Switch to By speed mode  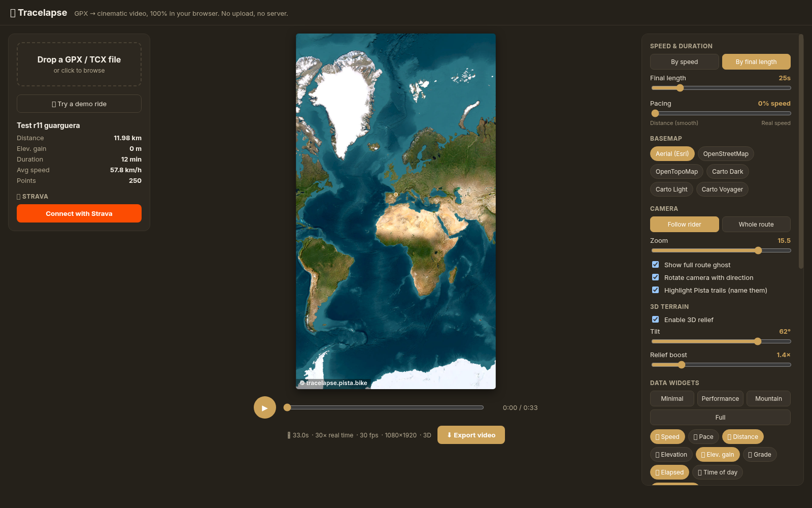pos(685,61)
